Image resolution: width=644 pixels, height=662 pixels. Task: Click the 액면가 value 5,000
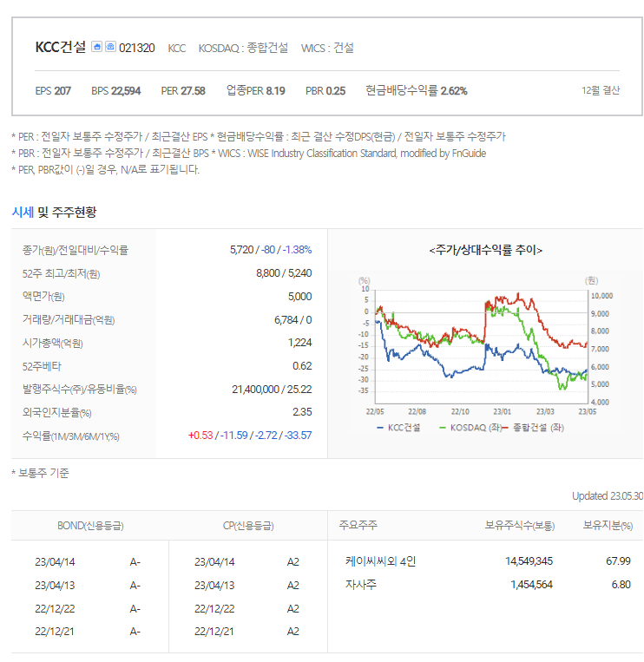pos(299,297)
